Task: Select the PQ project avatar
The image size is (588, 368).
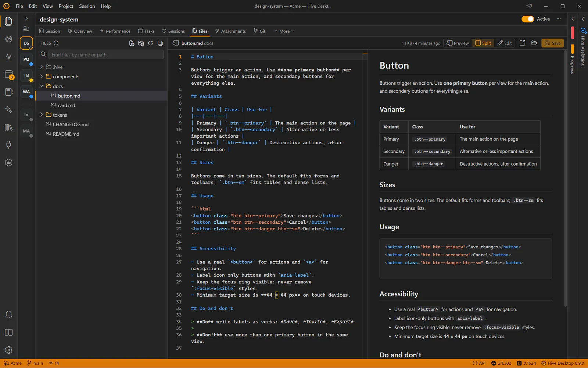Action: [26, 59]
